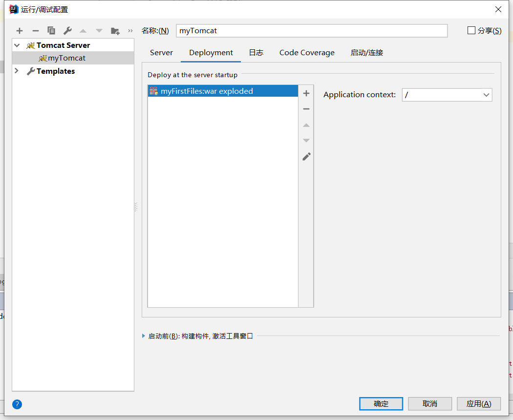Image resolution: width=513 pixels, height=420 pixels.
Task: Collapse the Tomcat Server tree node
Action: [17, 45]
